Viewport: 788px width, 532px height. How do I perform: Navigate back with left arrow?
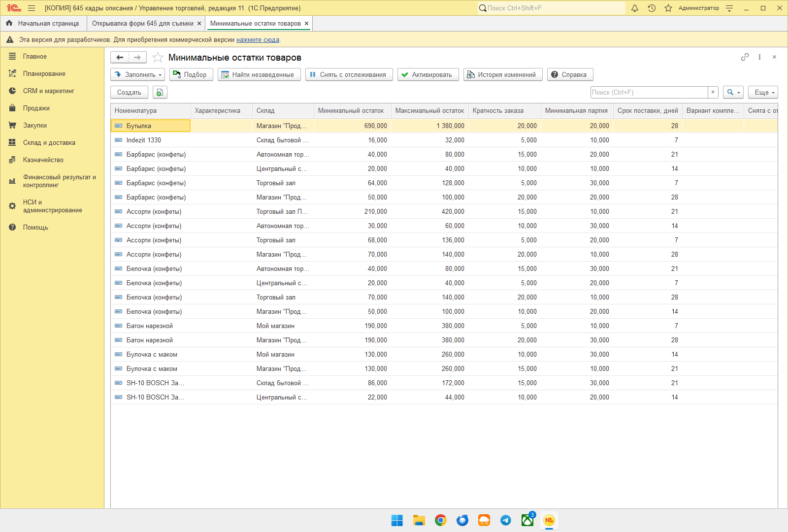(x=120, y=58)
